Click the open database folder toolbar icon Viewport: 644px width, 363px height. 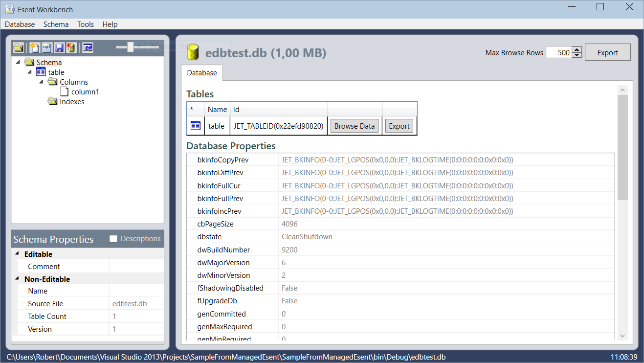click(x=19, y=47)
